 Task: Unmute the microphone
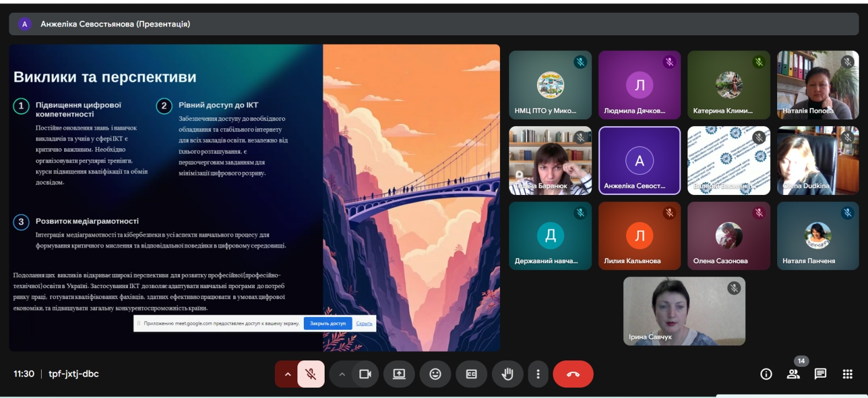pos(311,374)
